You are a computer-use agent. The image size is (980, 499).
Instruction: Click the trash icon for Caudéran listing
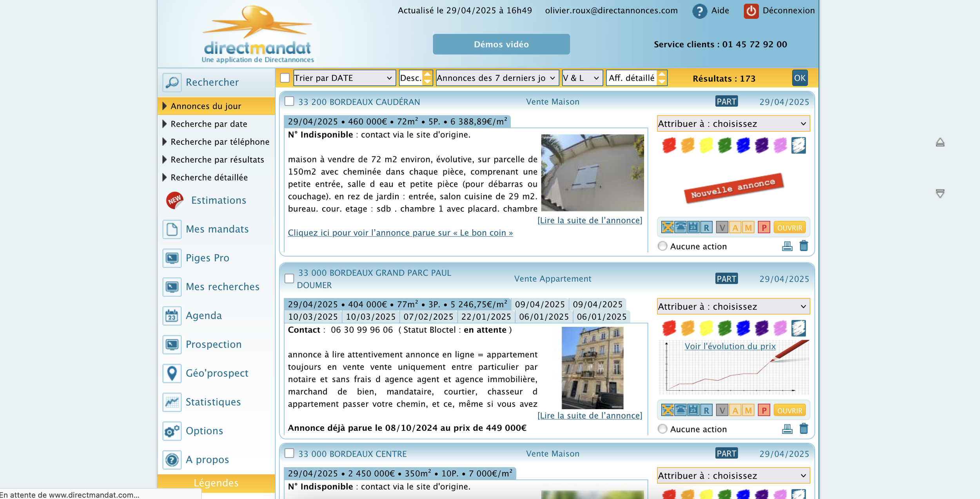tap(803, 246)
